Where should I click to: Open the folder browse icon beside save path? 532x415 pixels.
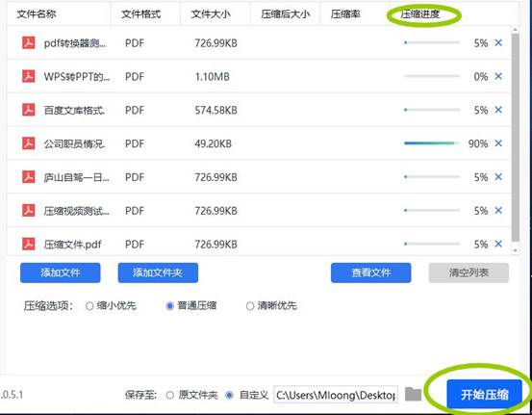point(414,394)
